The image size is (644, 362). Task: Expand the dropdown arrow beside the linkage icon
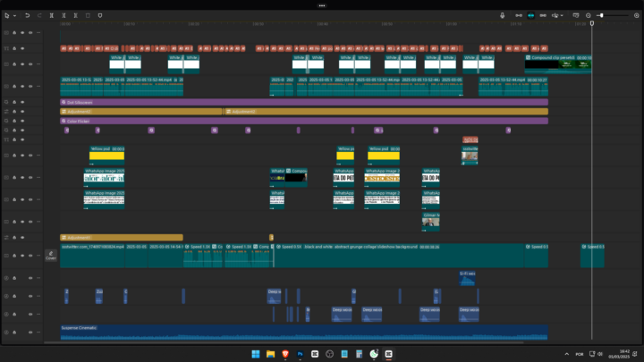pos(563,15)
